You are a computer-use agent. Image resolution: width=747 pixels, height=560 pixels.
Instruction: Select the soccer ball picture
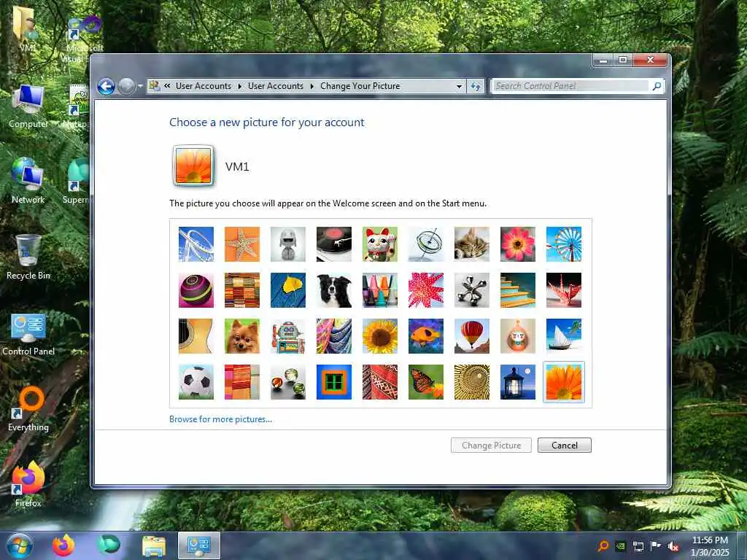196,382
